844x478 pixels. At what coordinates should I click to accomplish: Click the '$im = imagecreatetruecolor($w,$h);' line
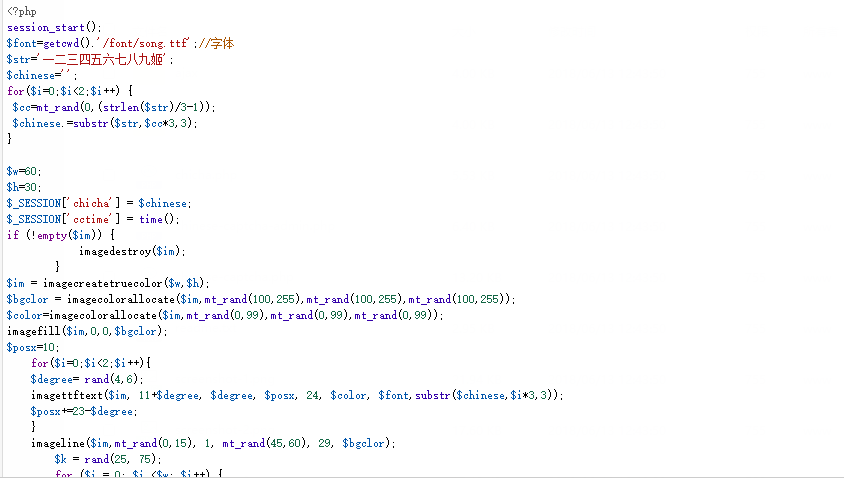click(x=108, y=283)
